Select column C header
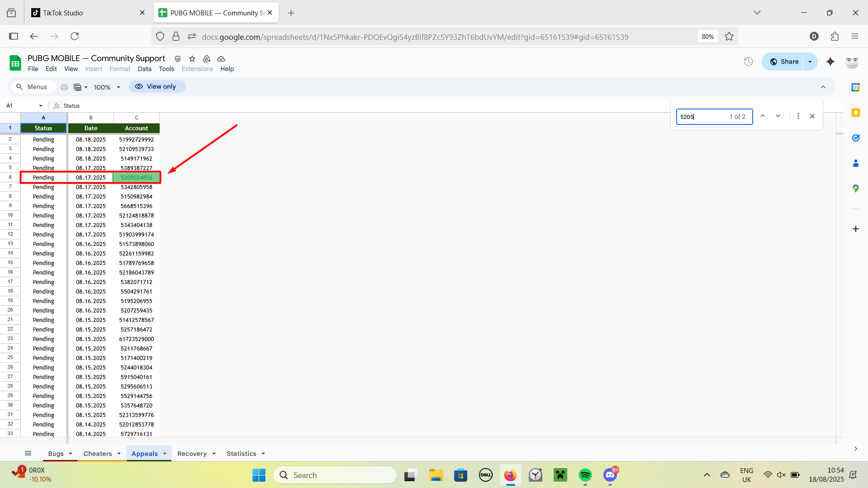 137,118
